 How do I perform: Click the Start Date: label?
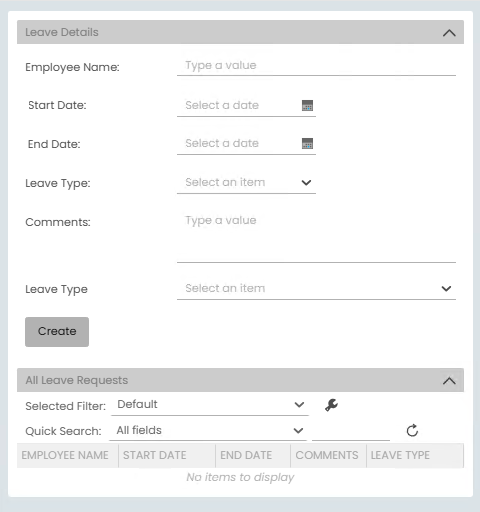57,105
